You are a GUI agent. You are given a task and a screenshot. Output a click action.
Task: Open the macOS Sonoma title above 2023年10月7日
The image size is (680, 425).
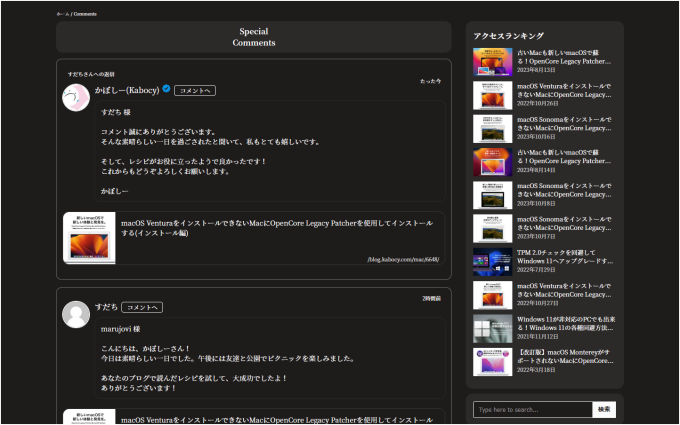(564, 223)
